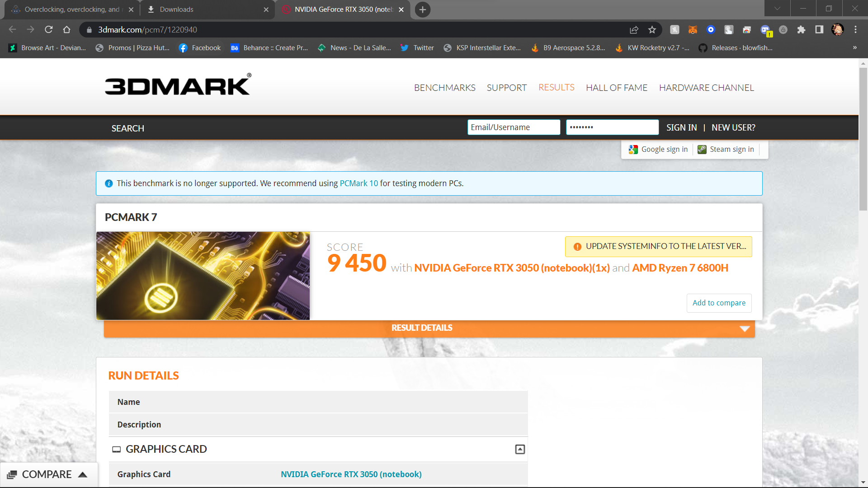Open PCMark 10 link
868x488 pixels.
[359, 183]
